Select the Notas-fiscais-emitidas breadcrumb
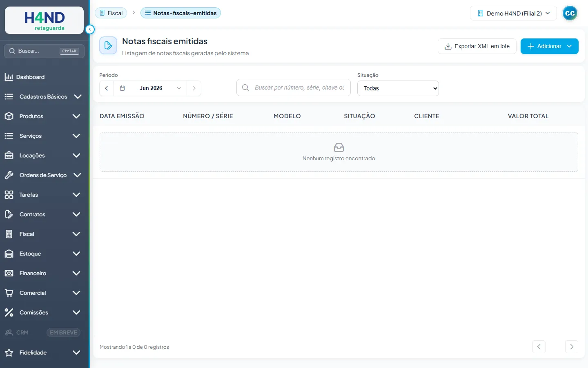This screenshot has height=368, width=588. click(x=180, y=13)
